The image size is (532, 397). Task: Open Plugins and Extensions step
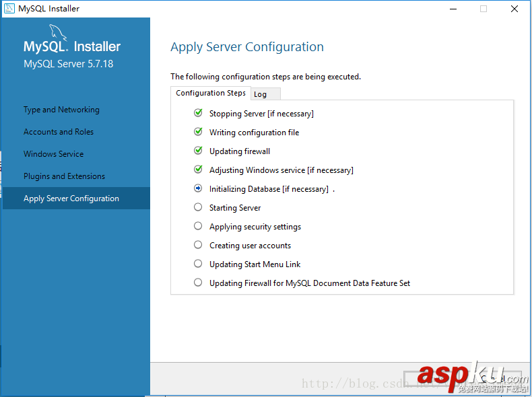[x=65, y=176]
